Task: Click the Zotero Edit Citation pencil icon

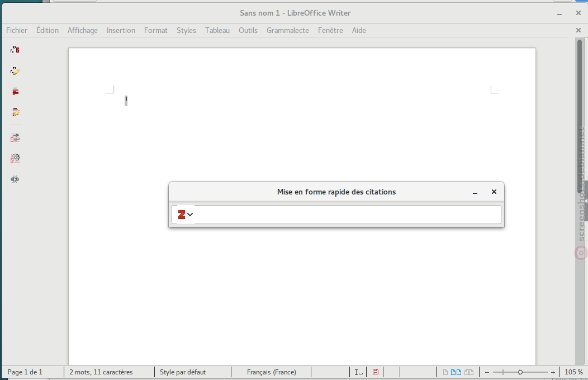Action: (15, 71)
